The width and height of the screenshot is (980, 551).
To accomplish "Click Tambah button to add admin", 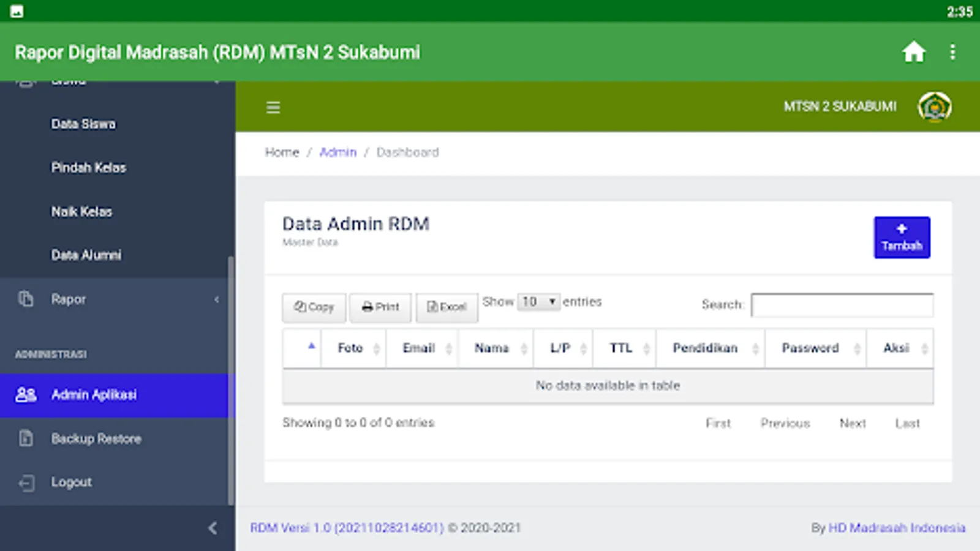I will 902,238.
